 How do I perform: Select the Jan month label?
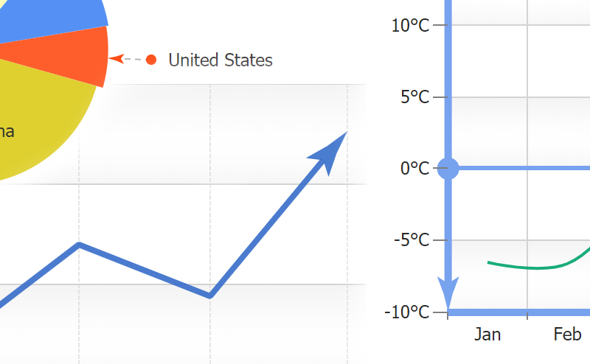click(x=487, y=335)
